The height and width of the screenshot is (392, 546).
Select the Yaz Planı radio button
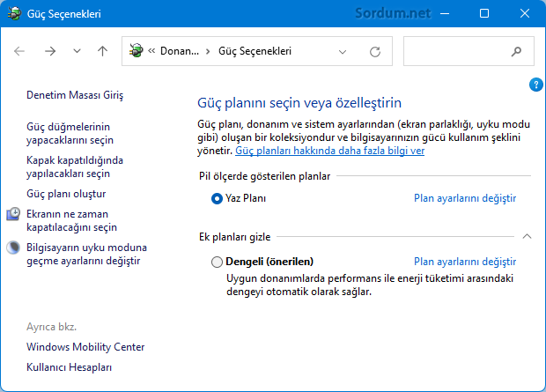click(x=217, y=198)
